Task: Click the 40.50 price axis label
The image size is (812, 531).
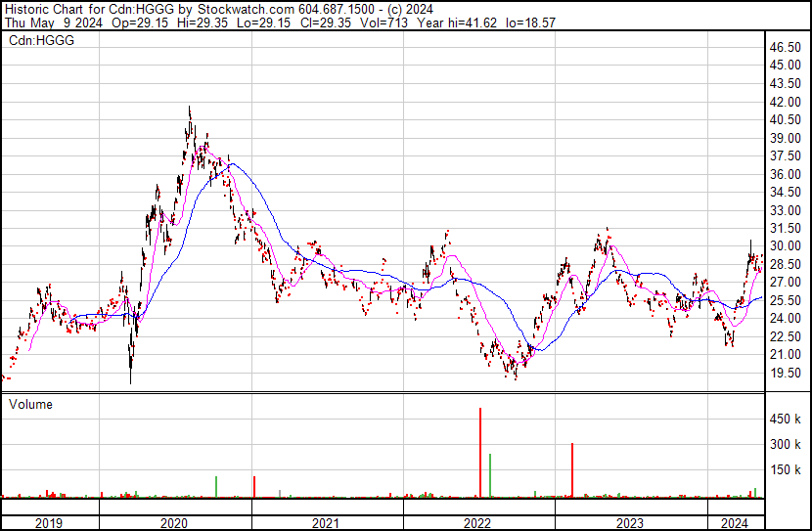Action: (785, 119)
